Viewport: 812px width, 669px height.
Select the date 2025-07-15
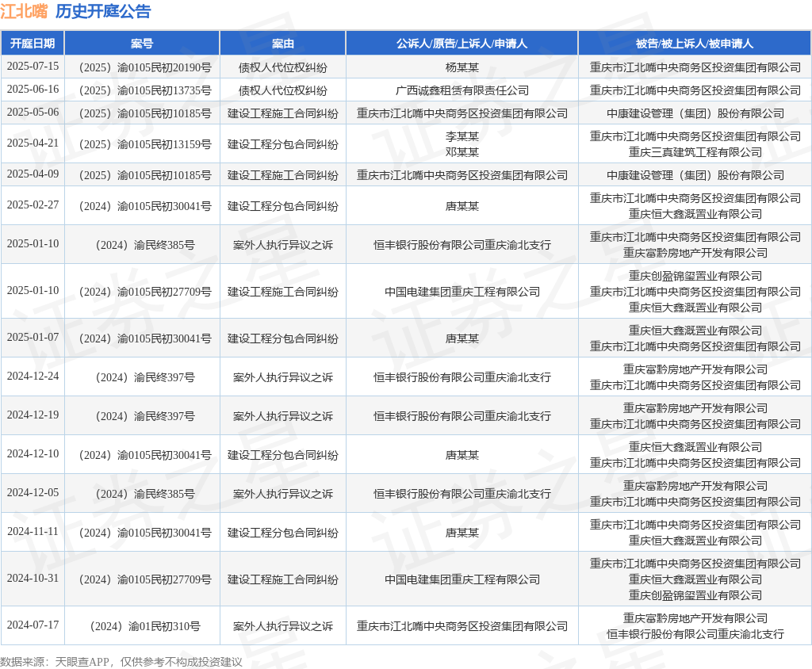[x=33, y=67]
